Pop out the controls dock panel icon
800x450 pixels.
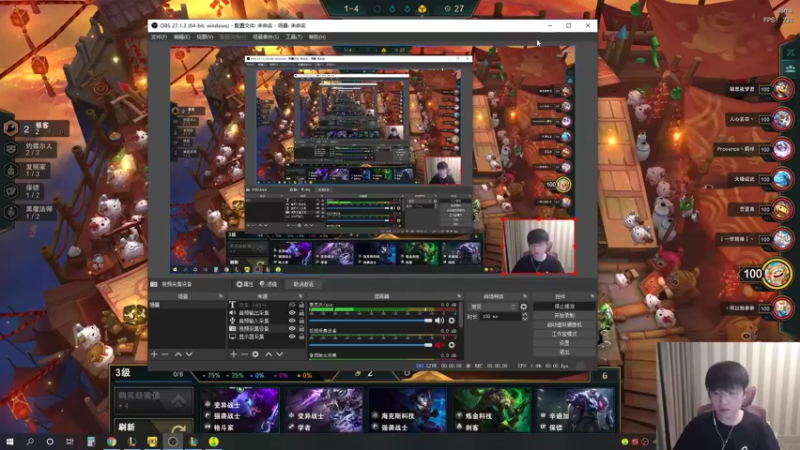(x=592, y=296)
